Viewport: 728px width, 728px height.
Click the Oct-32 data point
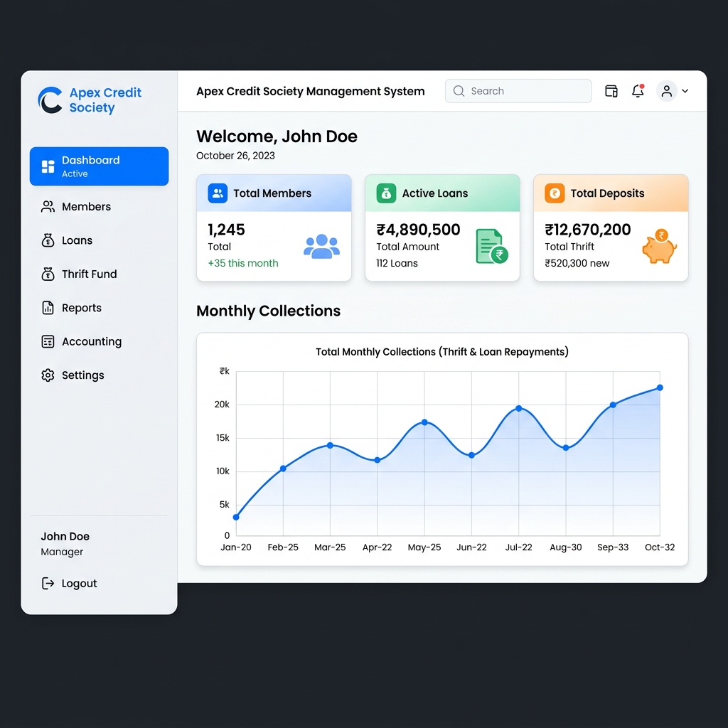[660, 387]
